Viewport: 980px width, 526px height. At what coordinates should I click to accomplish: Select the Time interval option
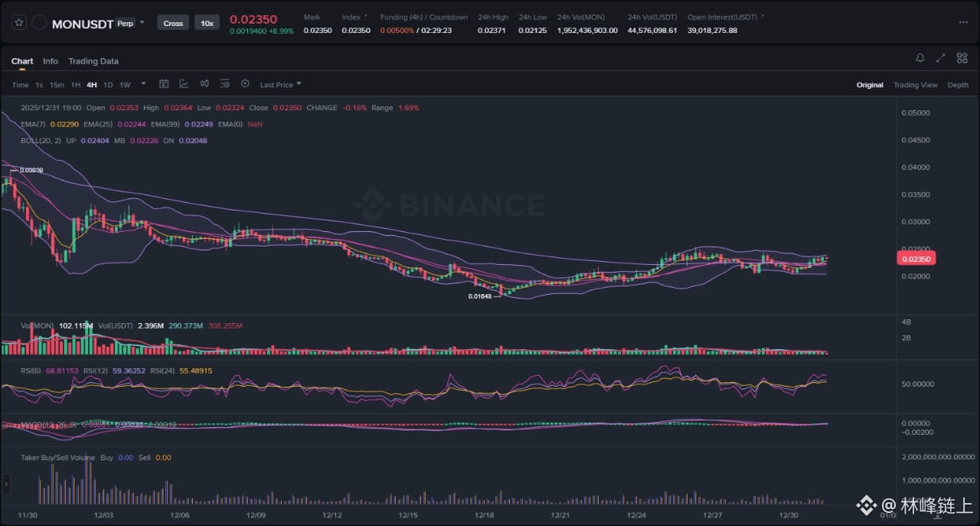tap(21, 85)
